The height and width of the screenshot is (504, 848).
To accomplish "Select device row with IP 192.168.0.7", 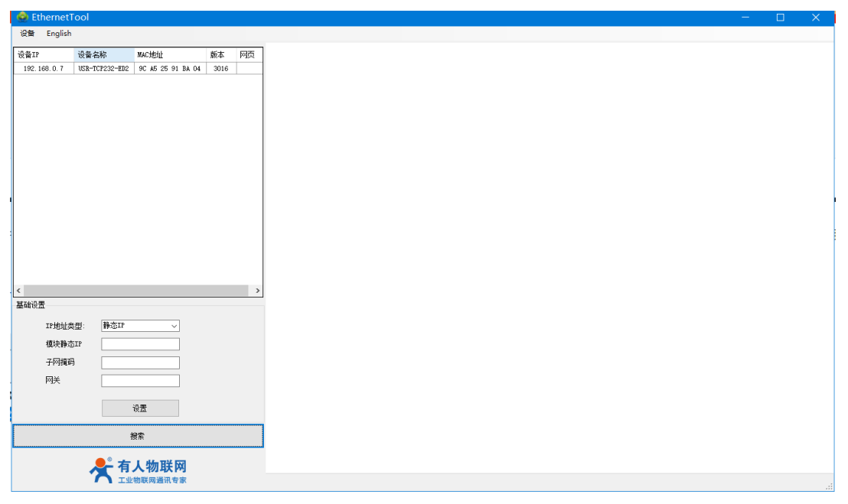I will (44, 69).
